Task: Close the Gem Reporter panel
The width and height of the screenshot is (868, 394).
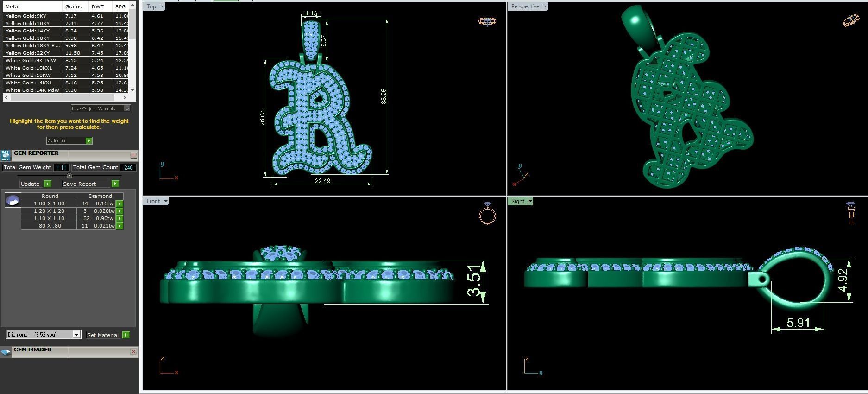Action: (134, 155)
